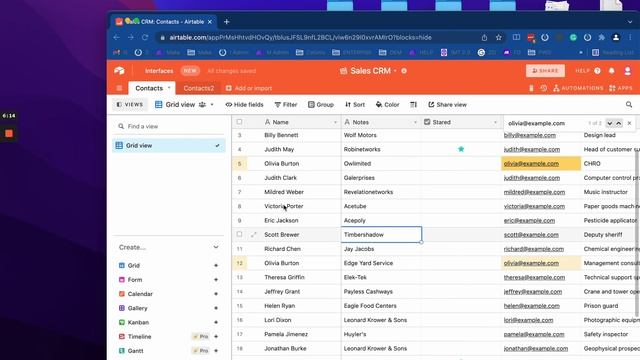This screenshot has height=360, width=640.
Task: Select Grid view in the sidebar
Action: 169,146
